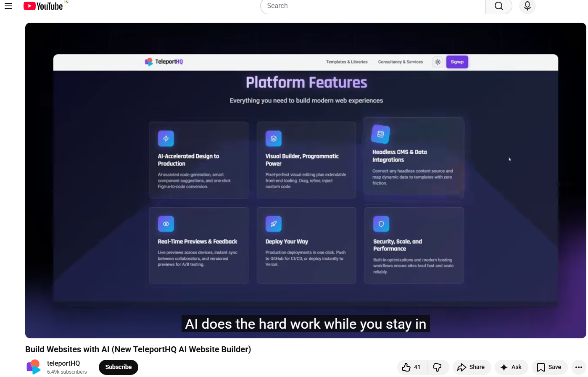The width and height of the screenshot is (588, 377).
Task: Click the magnifier search button
Action: (x=499, y=6)
